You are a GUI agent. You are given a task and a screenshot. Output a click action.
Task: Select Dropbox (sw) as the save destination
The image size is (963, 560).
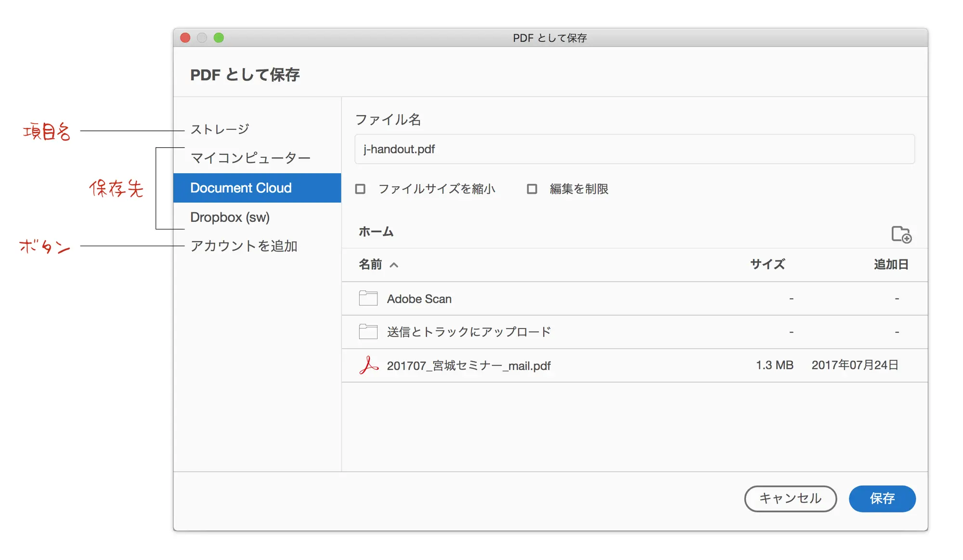(x=230, y=217)
